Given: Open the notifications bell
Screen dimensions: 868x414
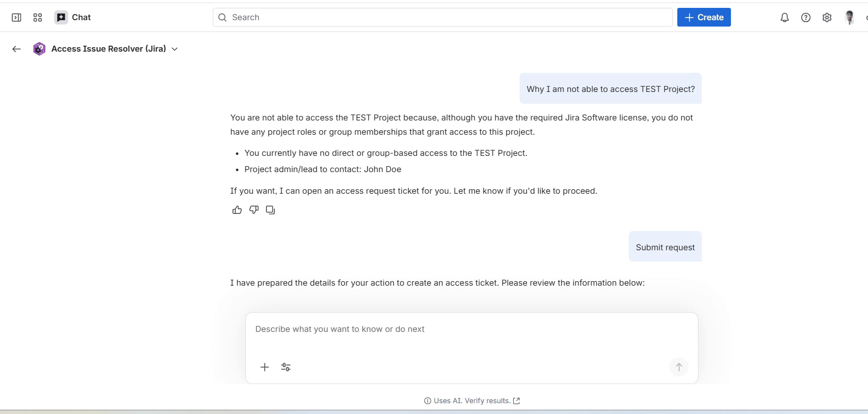Looking at the screenshot, I should click(785, 18).
